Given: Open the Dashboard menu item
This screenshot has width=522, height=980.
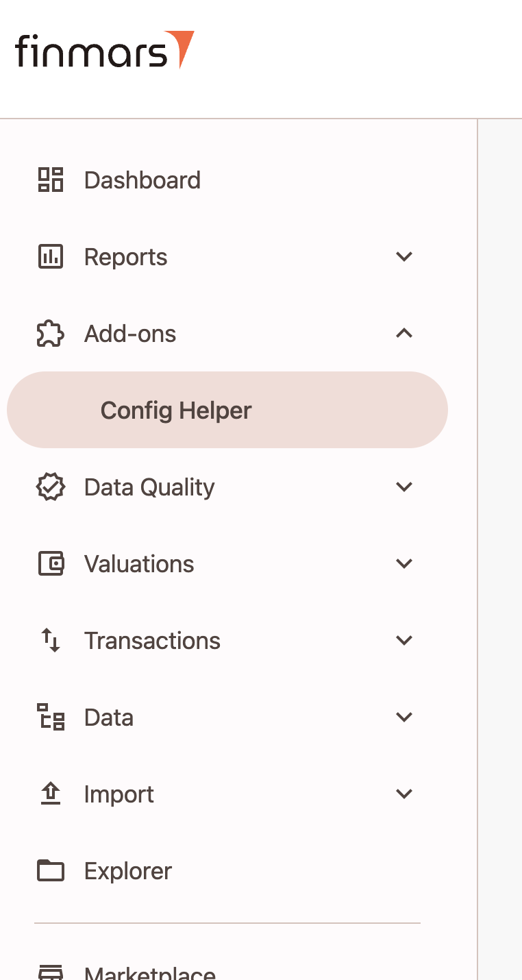Looking at the screenshot, I should pos(227,180).
